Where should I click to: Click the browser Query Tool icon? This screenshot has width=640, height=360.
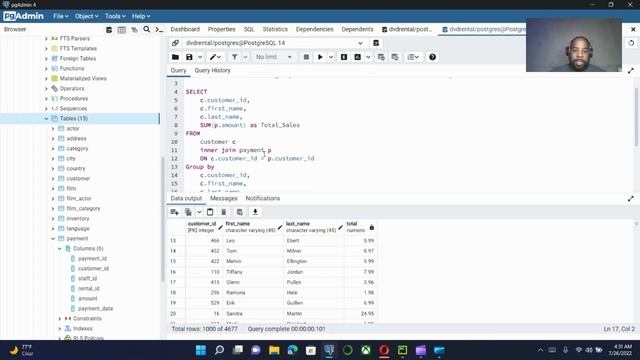[109, 30]
